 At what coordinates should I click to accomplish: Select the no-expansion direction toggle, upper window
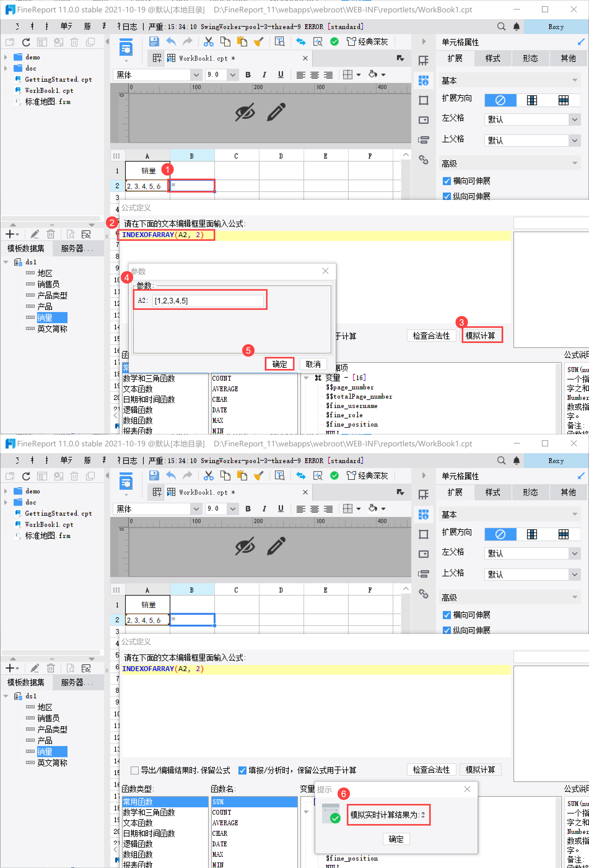click(500, 100)
